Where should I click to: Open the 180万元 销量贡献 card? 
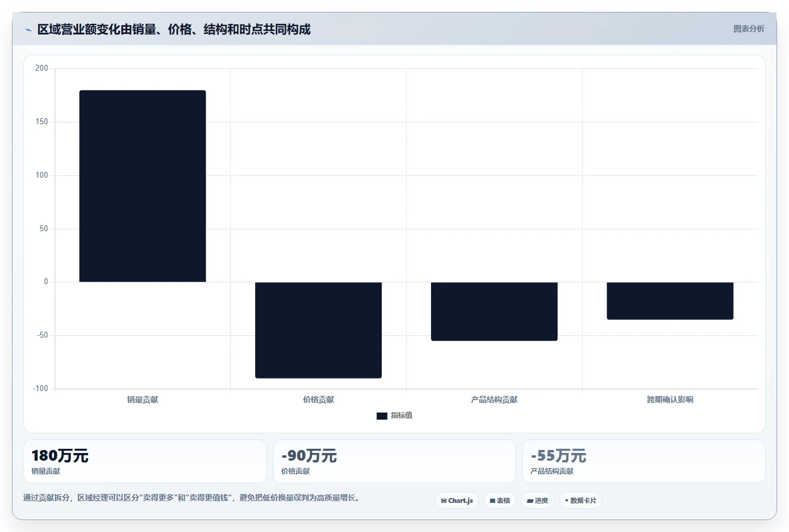pyautogui.click(x=145, y=461)
